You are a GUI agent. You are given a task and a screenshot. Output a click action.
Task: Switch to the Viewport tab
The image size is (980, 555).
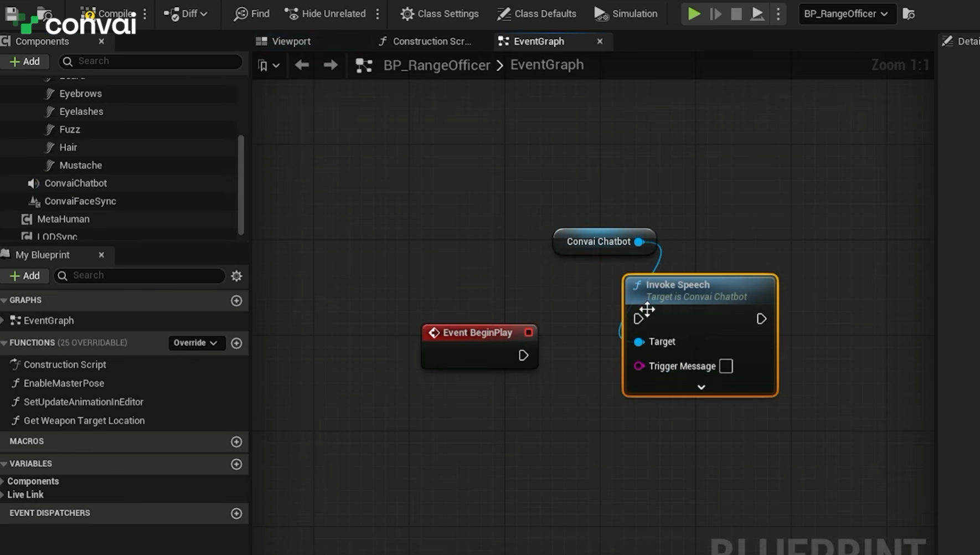tap(283, 42)
